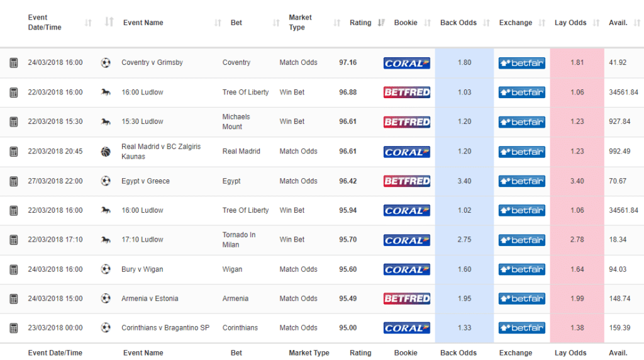Click footer Market Type label
The image size is (644, 360).
[x=309, y=352]
